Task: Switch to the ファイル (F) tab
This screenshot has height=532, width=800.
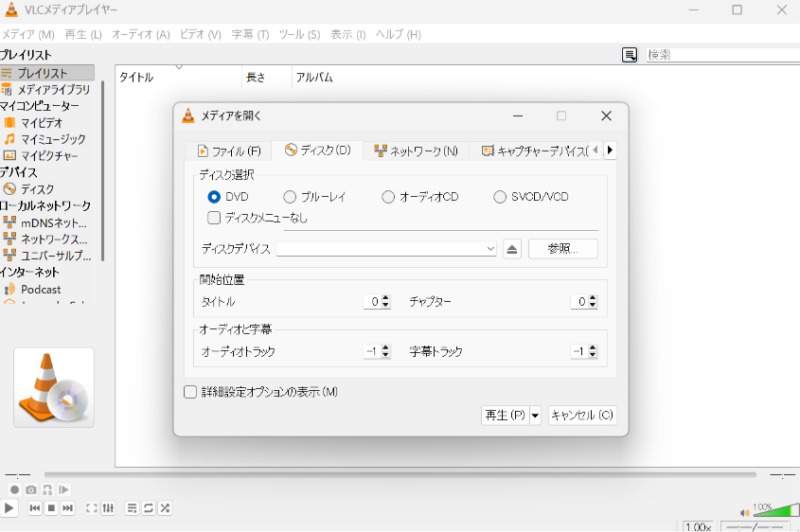Action: [229, 151]
